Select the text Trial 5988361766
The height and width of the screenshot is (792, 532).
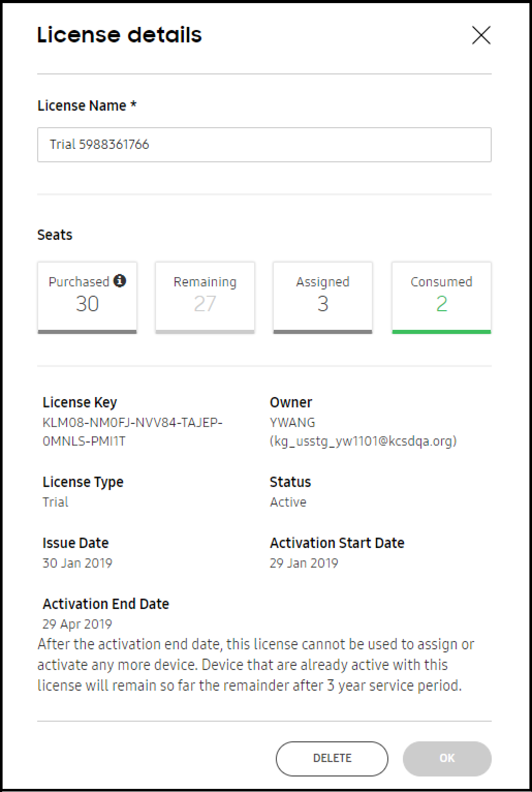pos(100,145)
